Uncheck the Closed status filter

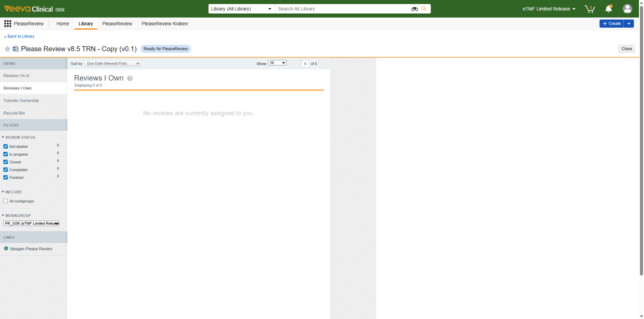click(6, 162)
